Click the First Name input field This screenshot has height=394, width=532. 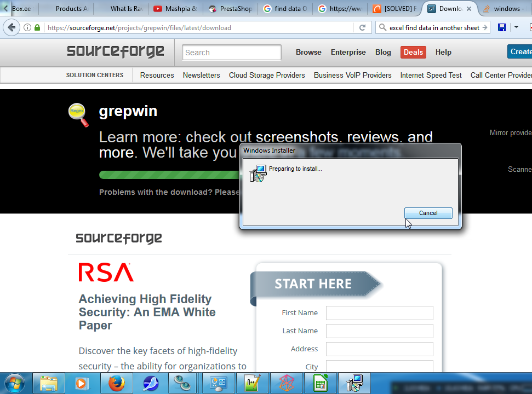click(380, 313)
